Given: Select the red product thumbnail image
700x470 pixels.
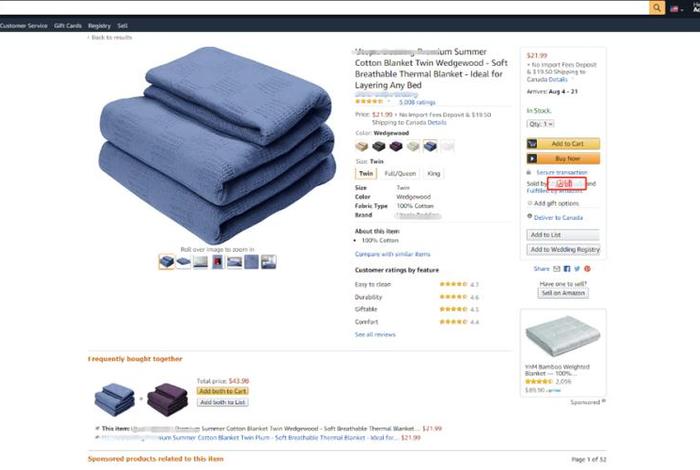Looking at the screenshot, I should tap(217, 262).
